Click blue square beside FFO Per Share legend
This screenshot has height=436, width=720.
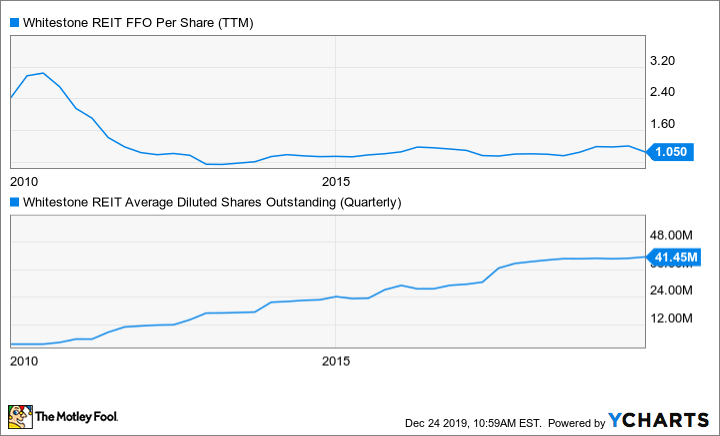pos(14,19)
